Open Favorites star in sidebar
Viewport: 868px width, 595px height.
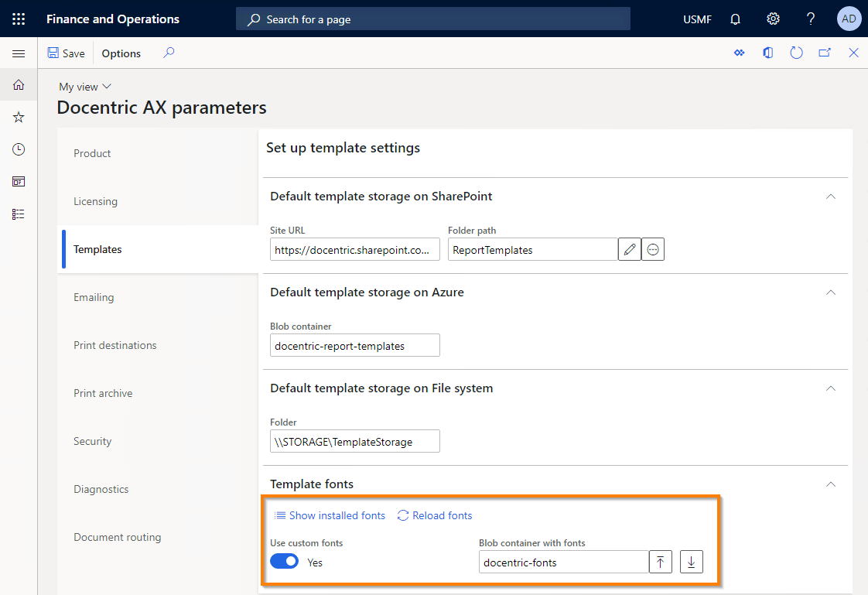[x=19, y=117]
